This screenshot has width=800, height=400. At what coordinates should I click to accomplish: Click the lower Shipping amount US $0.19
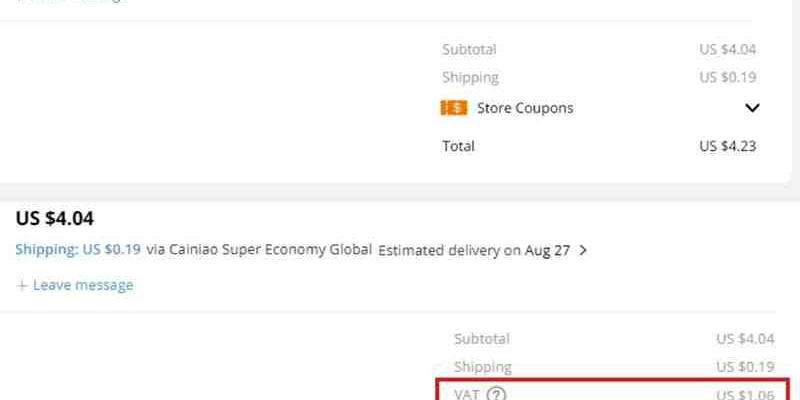tap(745, 367)
